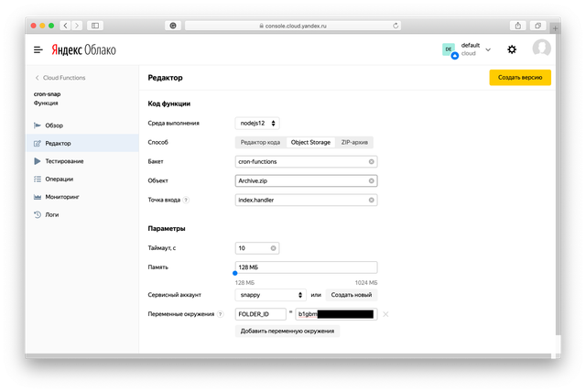Open the user profile avatar
The height and width of the screenshot is (392, 586).
[x=542, y=49]
